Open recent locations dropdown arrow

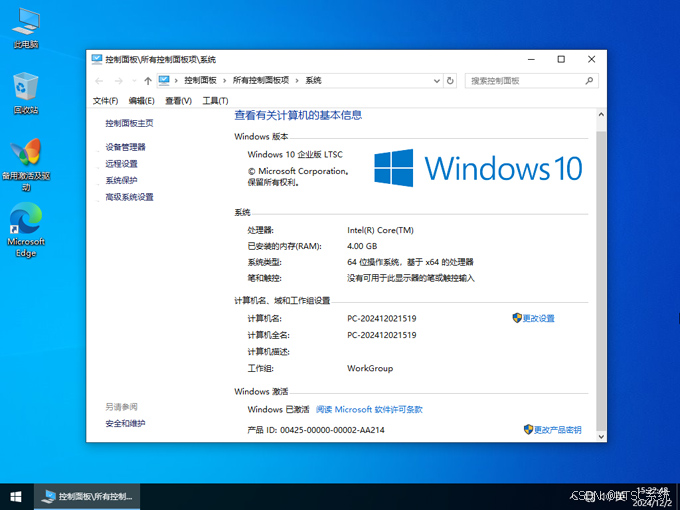(134, 81)
